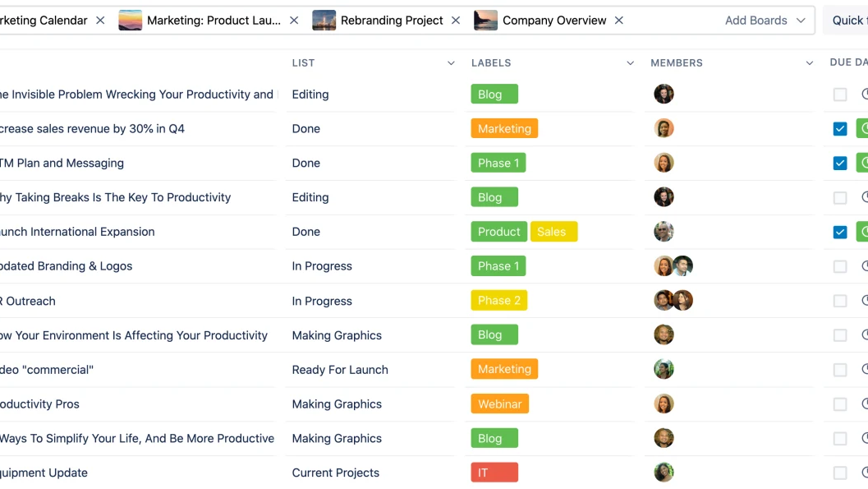The image size is (868, 489).
Task: Click member avatar on Equipment Update row
Action: pos(664,473)
